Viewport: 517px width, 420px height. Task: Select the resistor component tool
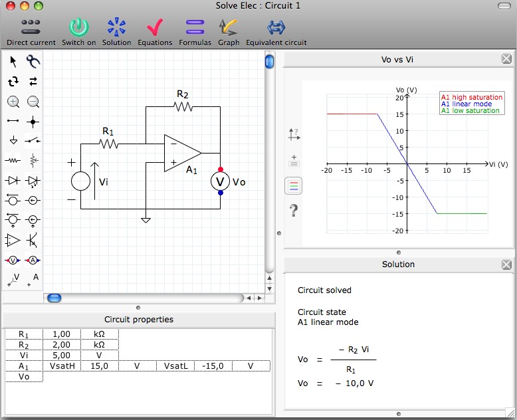point(13,161)
